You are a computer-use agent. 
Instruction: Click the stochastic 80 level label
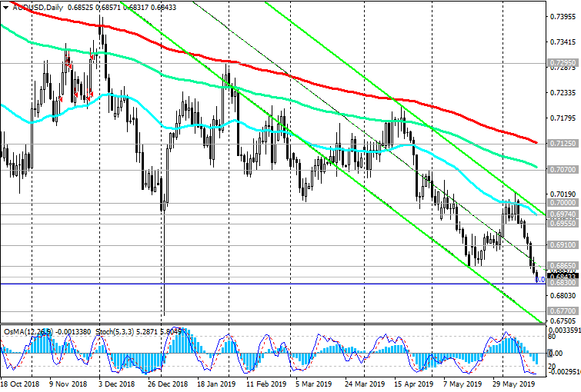point(552,337)
